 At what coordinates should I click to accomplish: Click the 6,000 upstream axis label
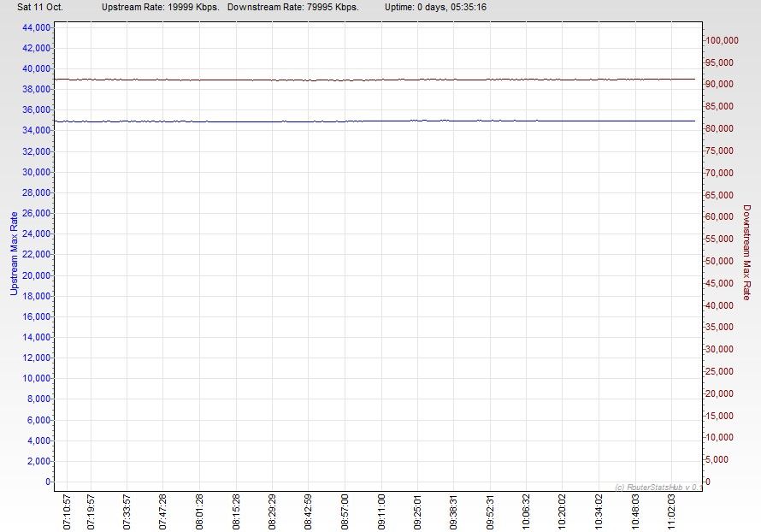[x=38, y=420]
